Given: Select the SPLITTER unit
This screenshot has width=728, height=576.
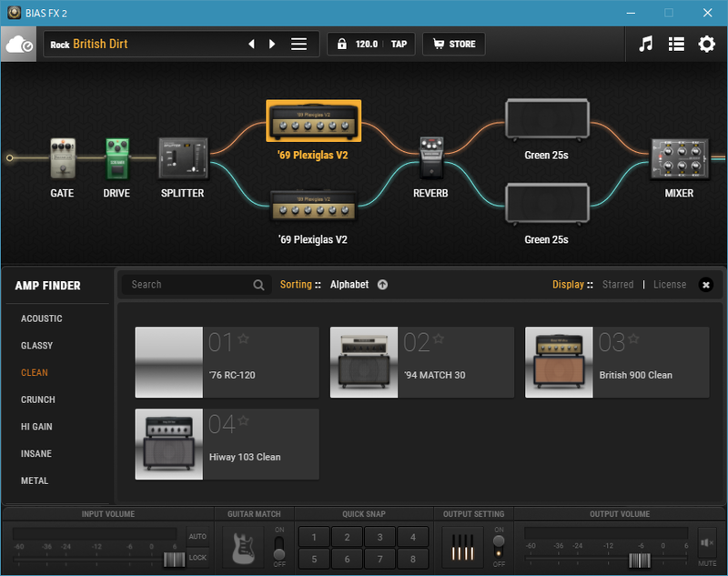Looking at the screenshot, I should (x=184, y=158).
